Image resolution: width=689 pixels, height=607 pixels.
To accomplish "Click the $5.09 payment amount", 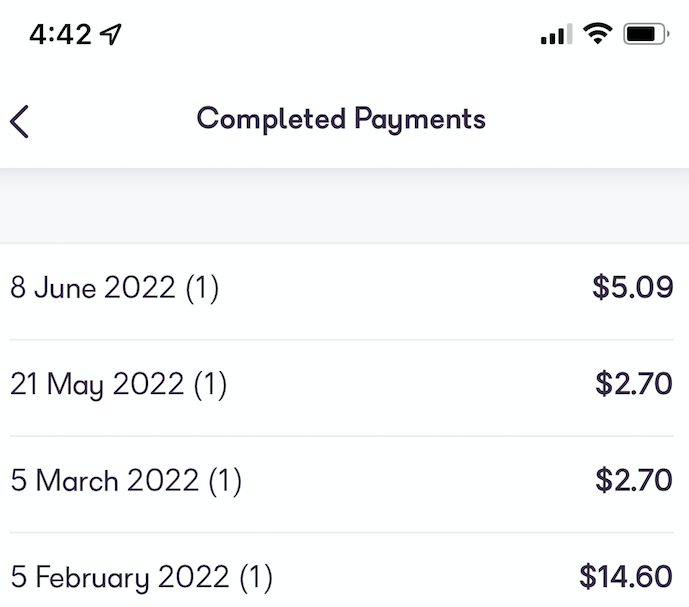I will [632, 288].
